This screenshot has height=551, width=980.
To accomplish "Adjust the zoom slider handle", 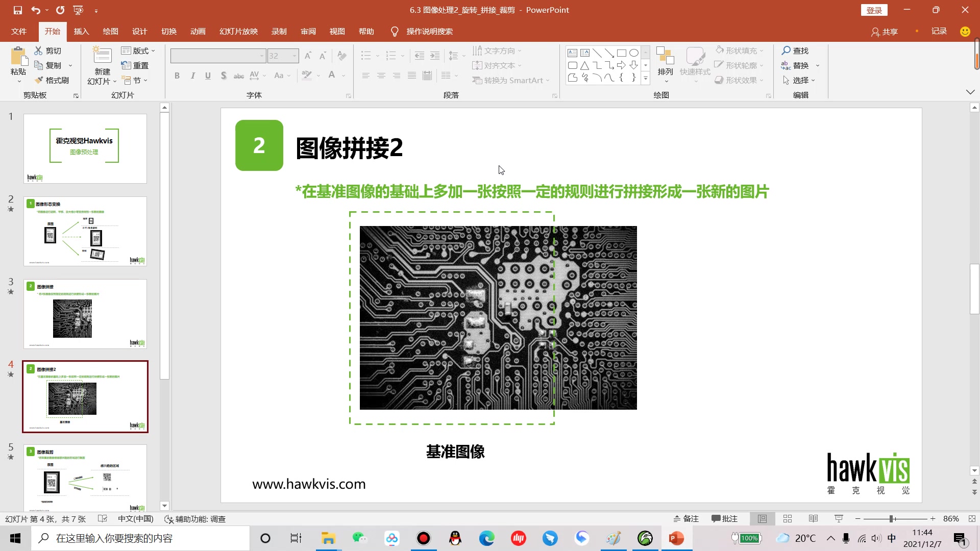I will pyautogui.click(x=891, y=518).
